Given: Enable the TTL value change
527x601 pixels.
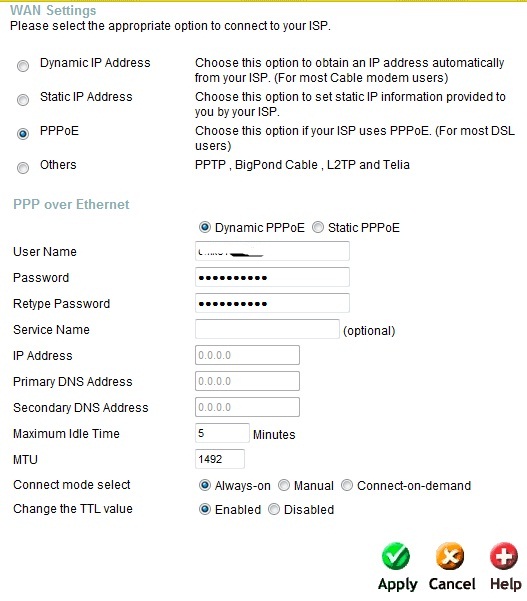Looking at the screenshot, I should [205, 509].
